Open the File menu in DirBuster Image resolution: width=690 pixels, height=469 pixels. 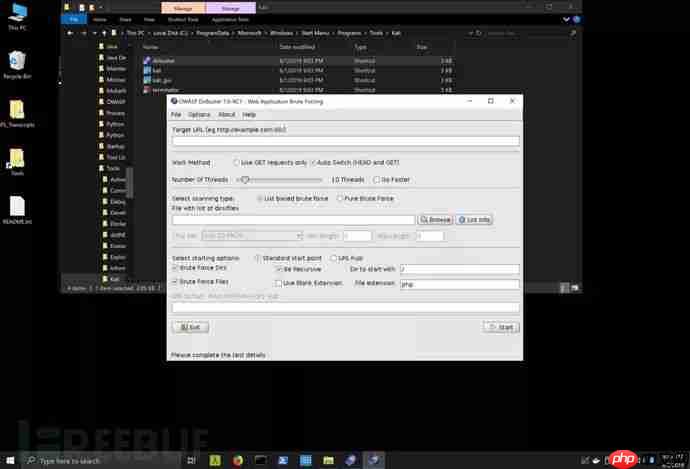(176, 114)
